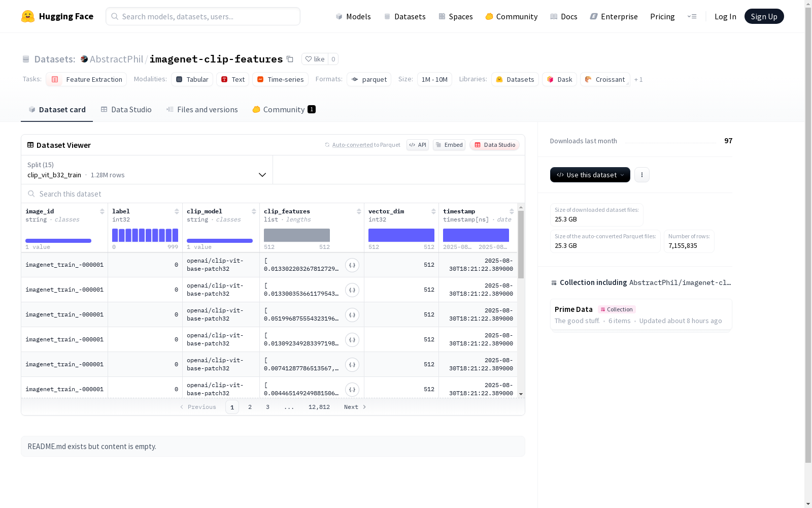Open Models in the top navigation
Image resolution: width=812 pixels, height=508 pixels.
coord(353,16)
